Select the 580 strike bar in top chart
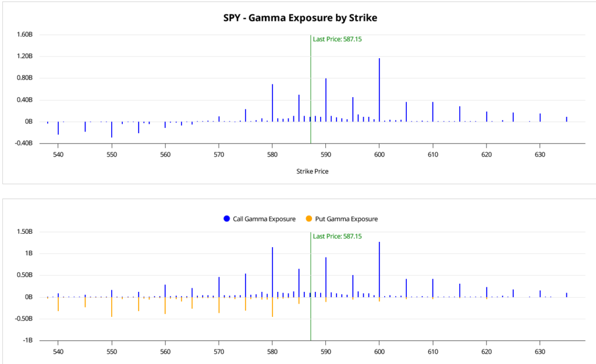Image resolution: width=596 pixels, height=364 pixels. coord(272,103)
